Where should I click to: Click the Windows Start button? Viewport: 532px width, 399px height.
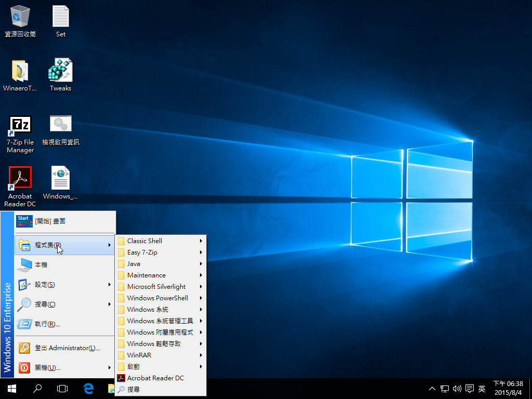point(11,388)
